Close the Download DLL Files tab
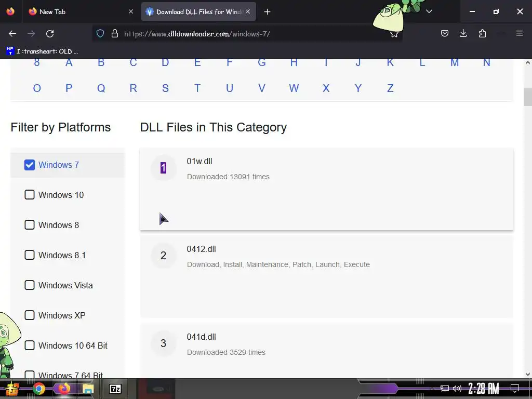Viewport: 532px width, 399px height. pyautogui.click(x=248, y=11)
